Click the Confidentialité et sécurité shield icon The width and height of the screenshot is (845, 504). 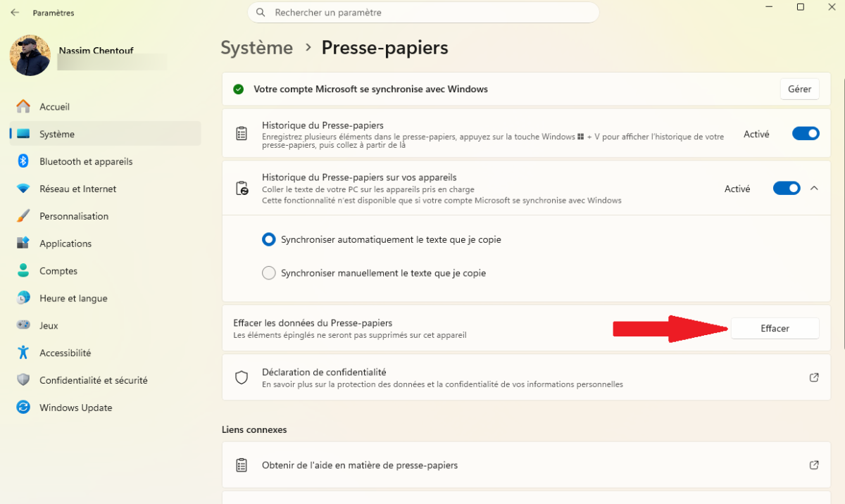point(23,380)
